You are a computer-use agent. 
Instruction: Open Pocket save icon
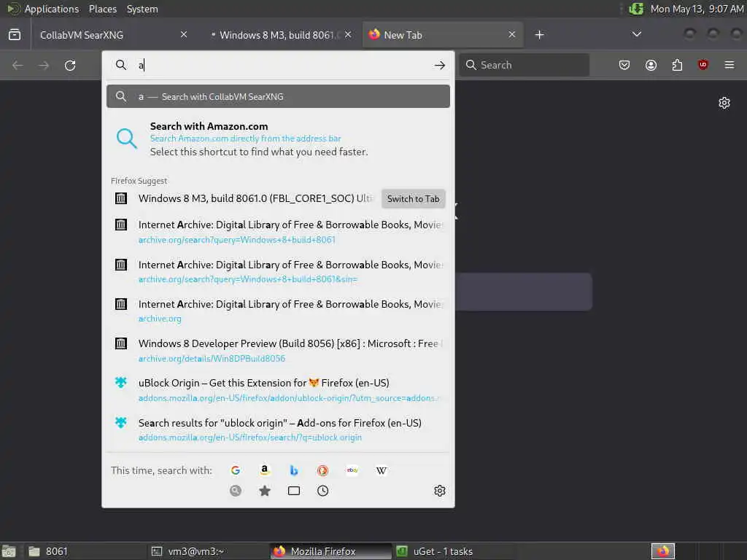coord(624,65)
